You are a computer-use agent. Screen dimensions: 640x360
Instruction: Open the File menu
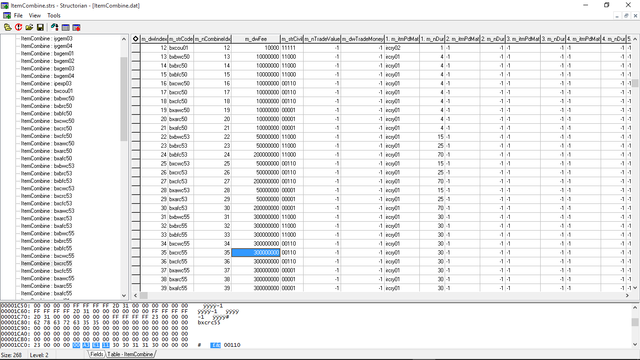pyautogui.click(x=18, y=16)
